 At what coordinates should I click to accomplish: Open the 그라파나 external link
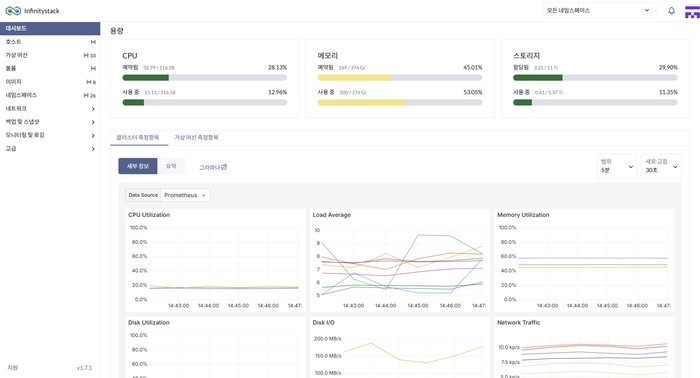[213, 167]
